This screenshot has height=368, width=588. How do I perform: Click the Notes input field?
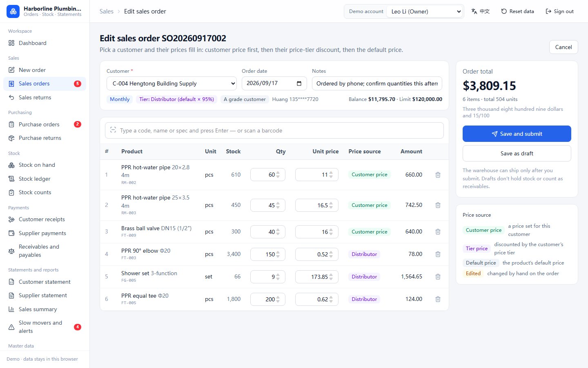pyautogui.click(x=377, y=83)
